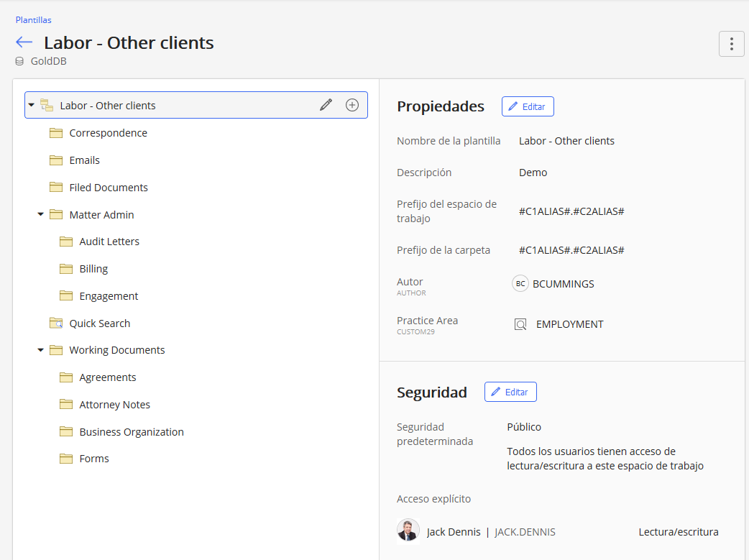The width and height of the screenshot is (749, 560).
Task: Select the Business Organization folder
Action: click(132, 432)
